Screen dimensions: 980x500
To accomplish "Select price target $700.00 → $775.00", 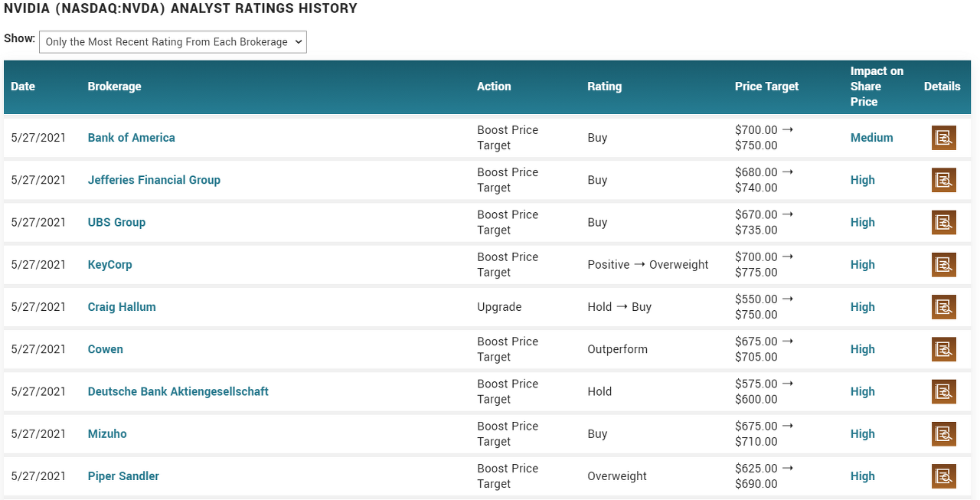I will click(764, 265).
